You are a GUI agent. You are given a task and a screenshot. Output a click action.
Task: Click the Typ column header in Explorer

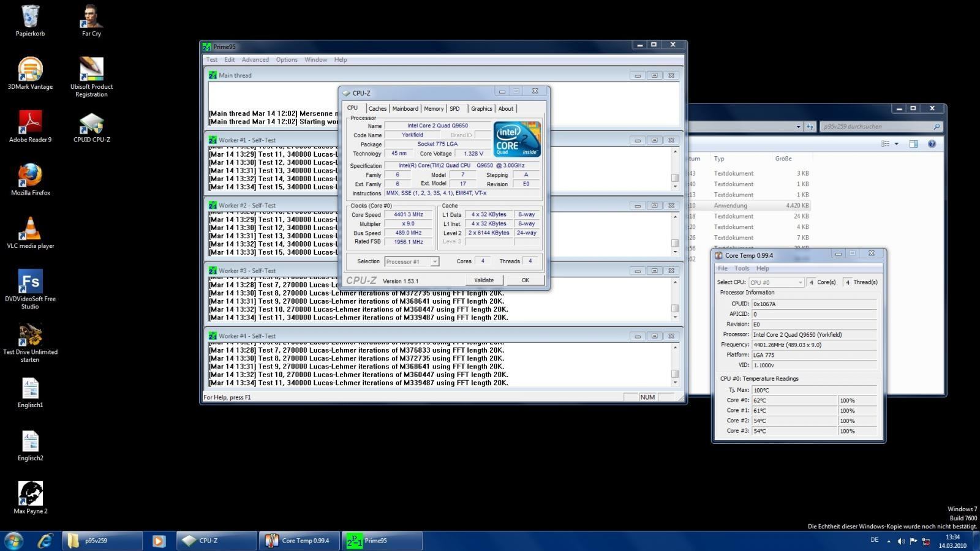719,159
